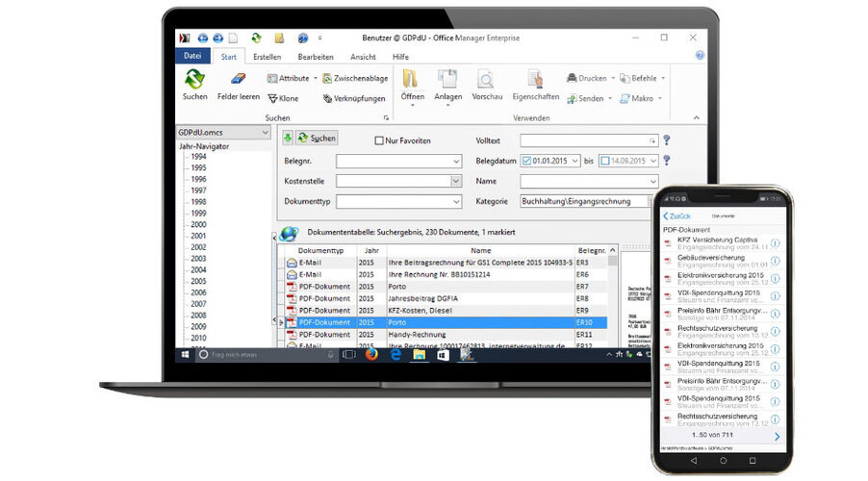Open File Explorer from the taskbar

click(419, 354)
